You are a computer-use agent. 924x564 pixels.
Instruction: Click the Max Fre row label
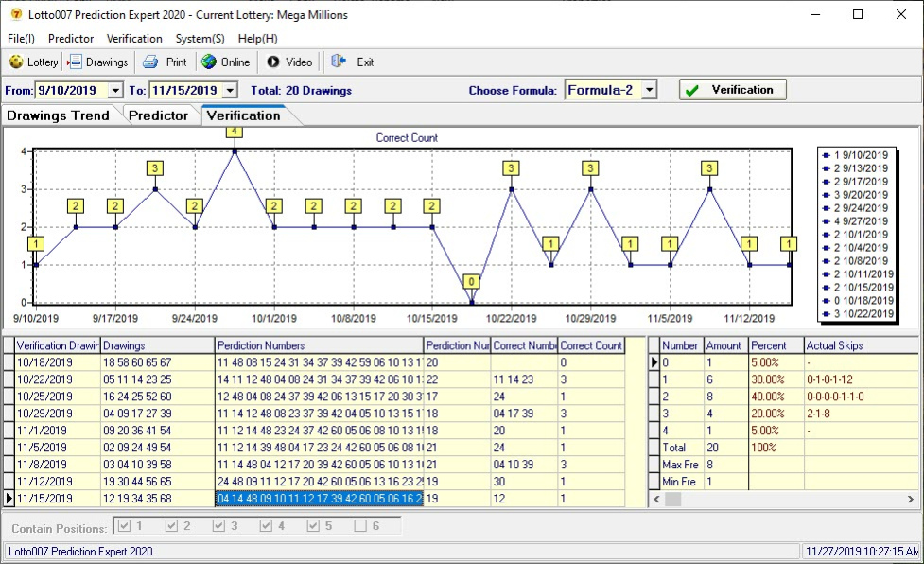click(x=679, y=465)
